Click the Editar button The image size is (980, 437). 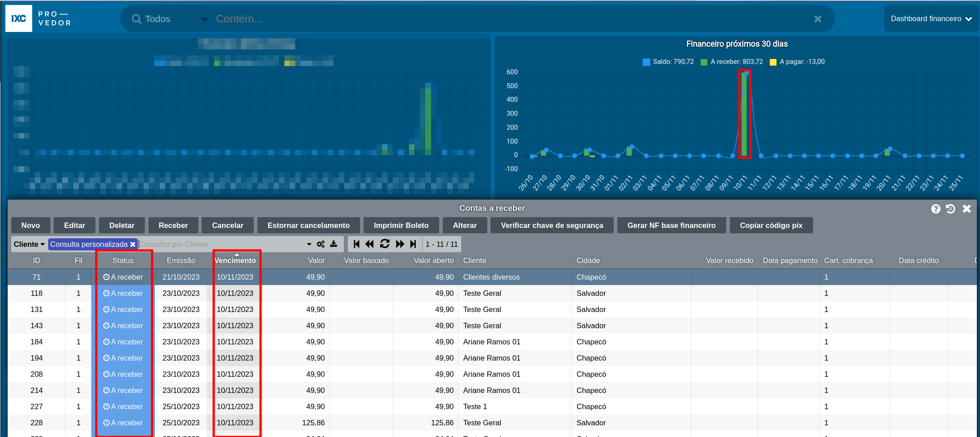[74, 225]
